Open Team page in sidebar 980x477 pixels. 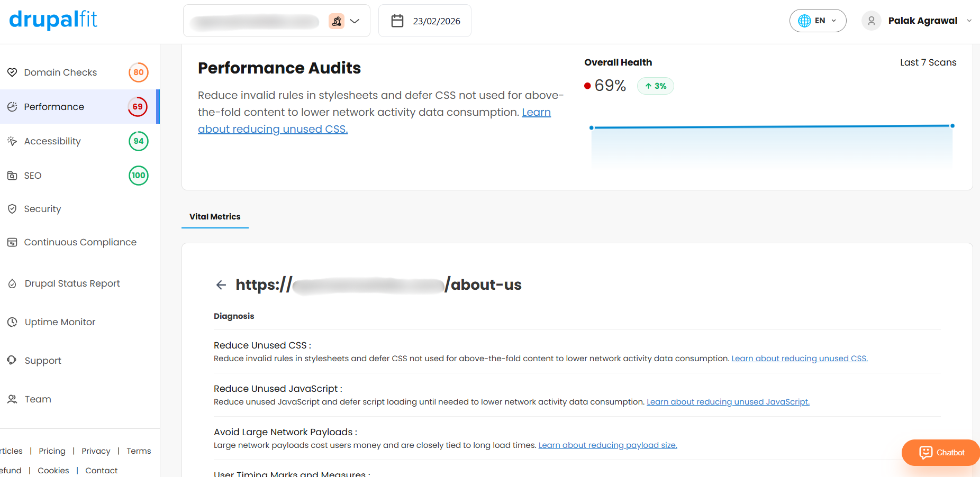point(38,399)
